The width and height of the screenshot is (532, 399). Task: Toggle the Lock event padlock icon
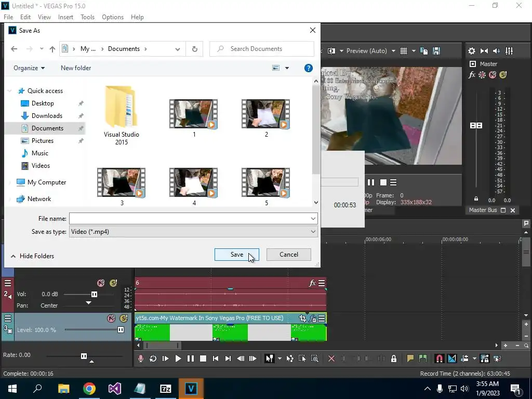[394, 358]
